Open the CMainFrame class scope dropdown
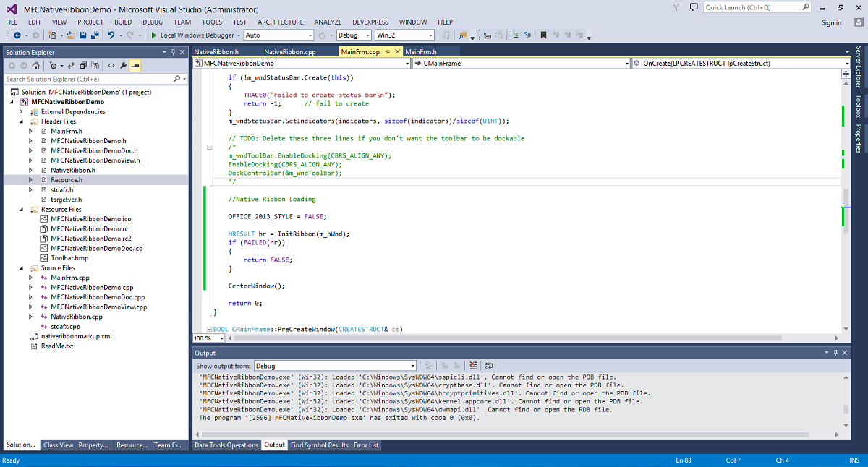Screen dimensions: 868x467 pos(521,63)
